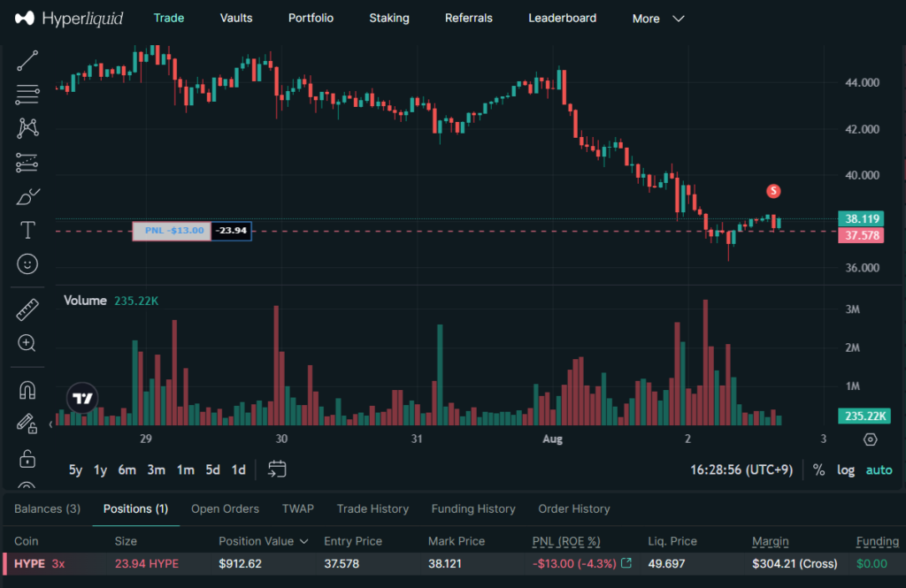Click the $304.21 (Cross) margin cell

click(795, 564)
